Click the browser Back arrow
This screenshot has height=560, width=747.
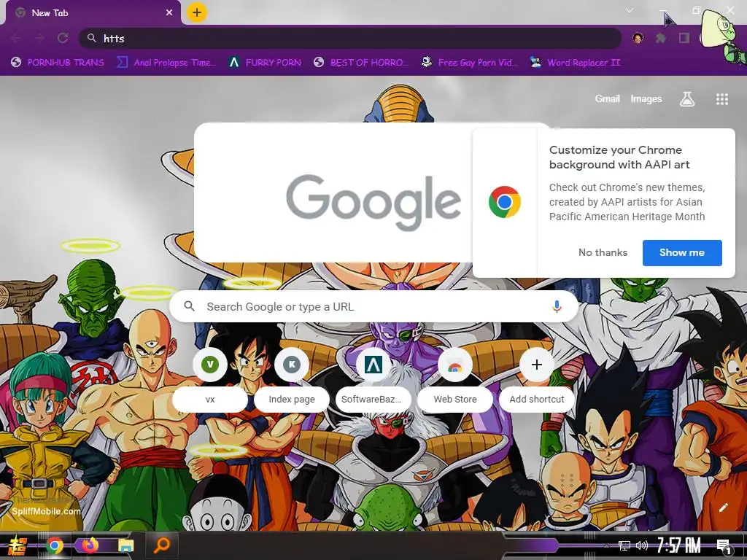pos(16,38)
